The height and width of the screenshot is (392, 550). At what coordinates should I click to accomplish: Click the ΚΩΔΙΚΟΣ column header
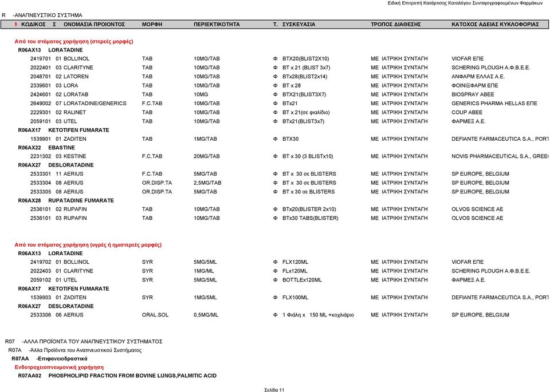point(33,25)
